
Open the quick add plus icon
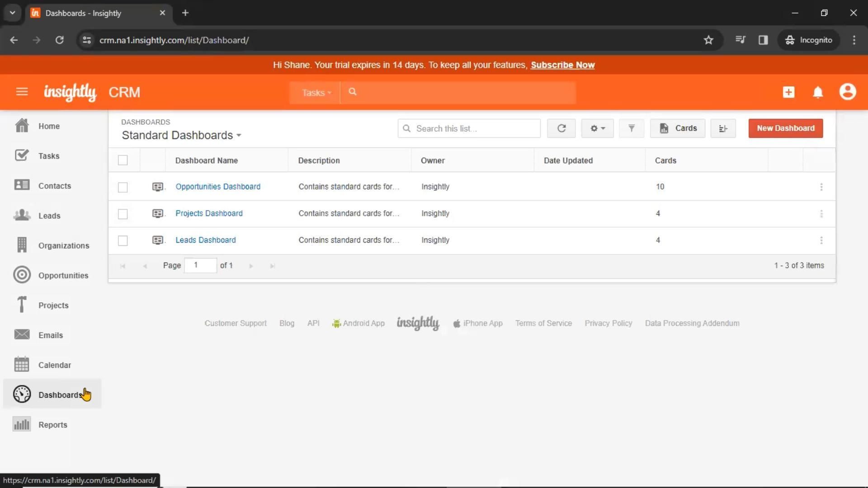point(788,92)
